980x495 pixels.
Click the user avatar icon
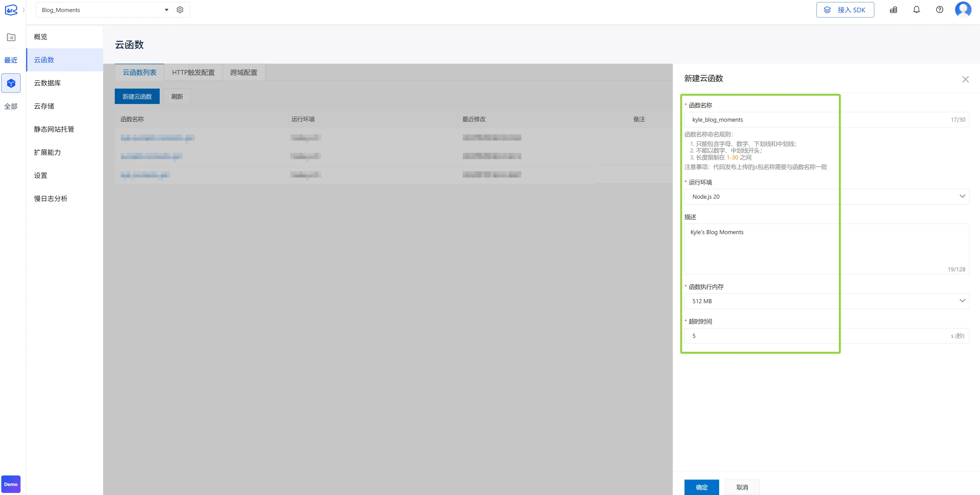963,10
